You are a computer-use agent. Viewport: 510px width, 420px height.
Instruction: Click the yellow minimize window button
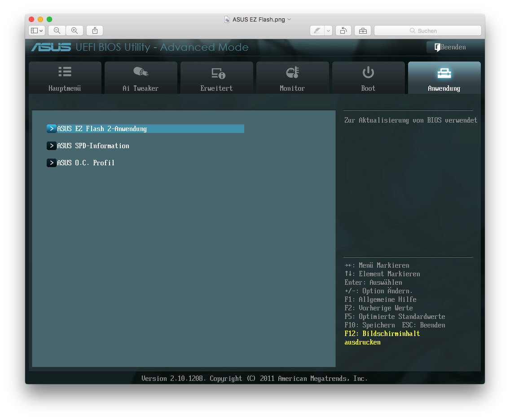coord(40,19)
